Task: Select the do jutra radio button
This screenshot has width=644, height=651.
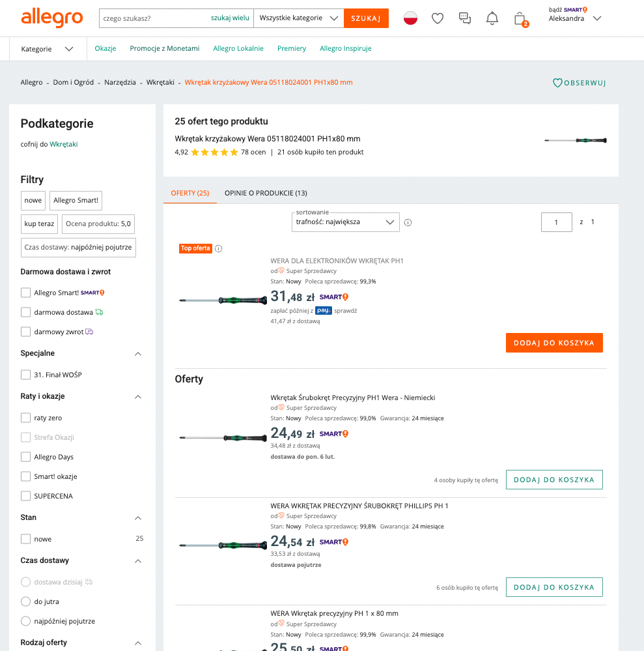Action: coord(26,601)
